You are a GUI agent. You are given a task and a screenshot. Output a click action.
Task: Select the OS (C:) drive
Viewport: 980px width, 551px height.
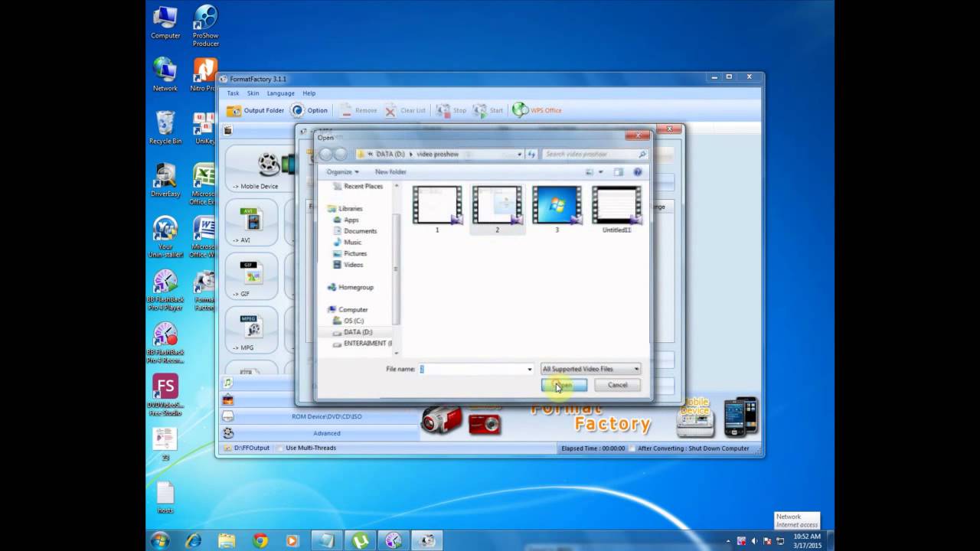pos(348,321)
